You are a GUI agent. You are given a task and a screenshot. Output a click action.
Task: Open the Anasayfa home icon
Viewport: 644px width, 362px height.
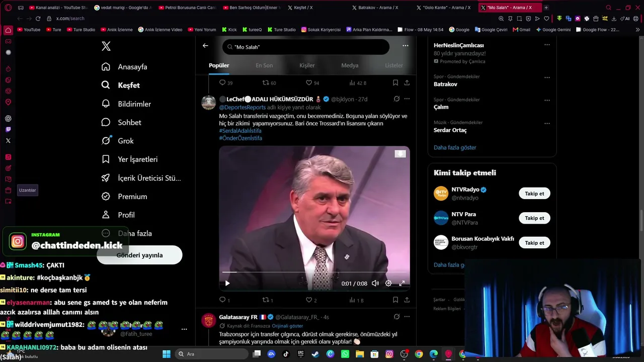[x=106, y=67]
